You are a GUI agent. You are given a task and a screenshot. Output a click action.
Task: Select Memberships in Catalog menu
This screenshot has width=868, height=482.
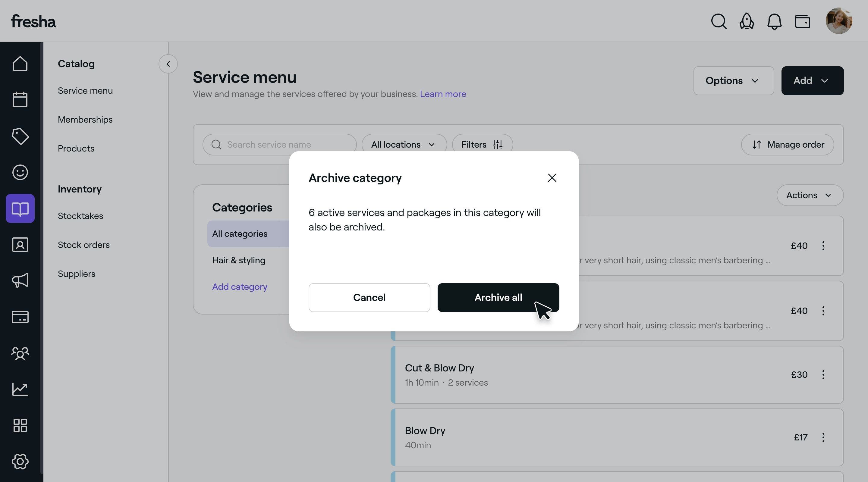(85, 120)
